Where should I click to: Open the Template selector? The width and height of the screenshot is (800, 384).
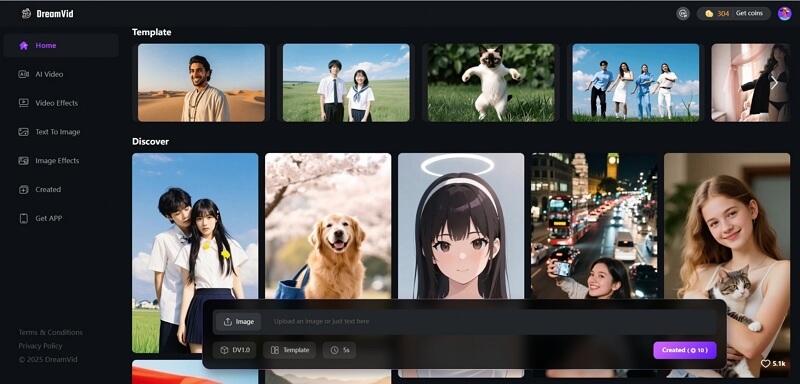(x=289, y=350)
